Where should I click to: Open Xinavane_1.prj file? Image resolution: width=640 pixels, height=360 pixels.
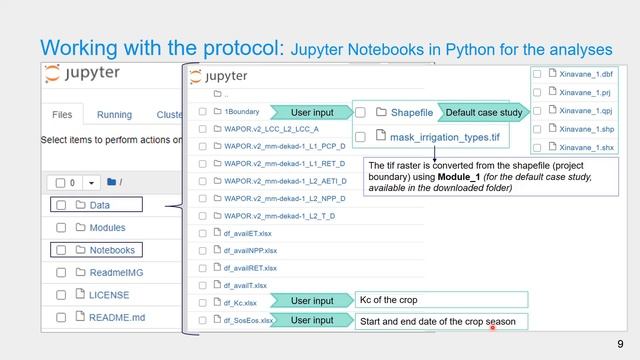pyautogui.click(x=585, y=92)
